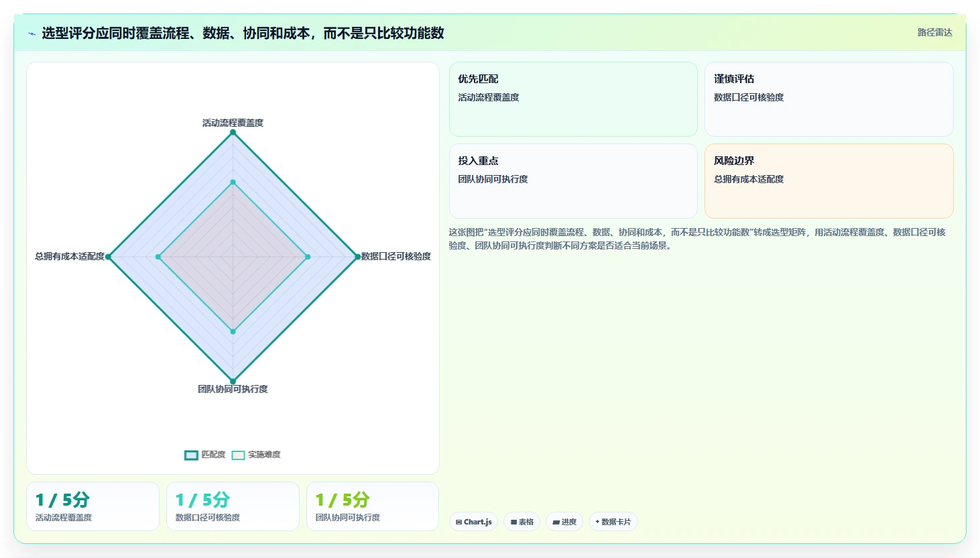Click the left outer radar data point
This screenshot has height=558, width=980.
pyautogui.click(x=109, y=257)
